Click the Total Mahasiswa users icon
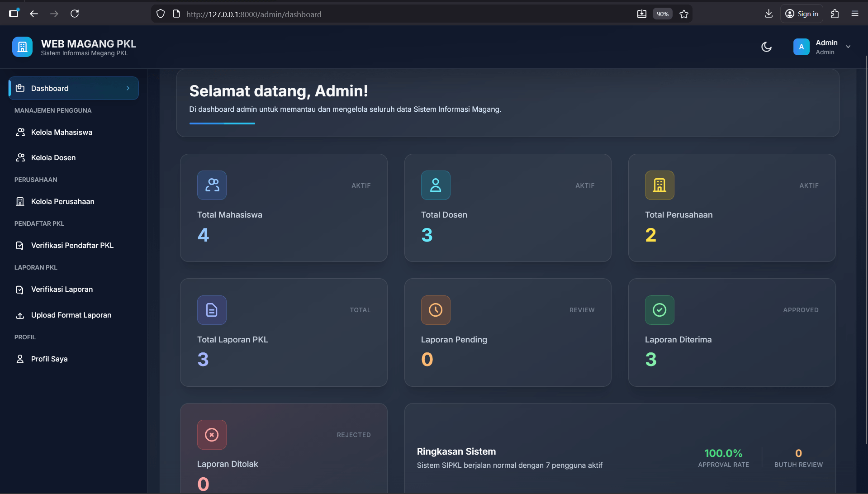Image resolution: width=868 pixels, height=494 pixels. (x=212, y=185)
